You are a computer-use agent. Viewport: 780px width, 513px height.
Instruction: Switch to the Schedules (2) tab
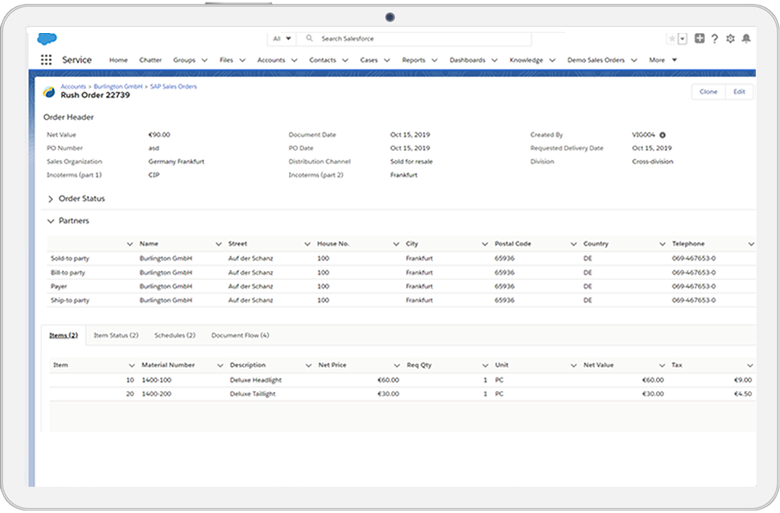click(175, 335)
